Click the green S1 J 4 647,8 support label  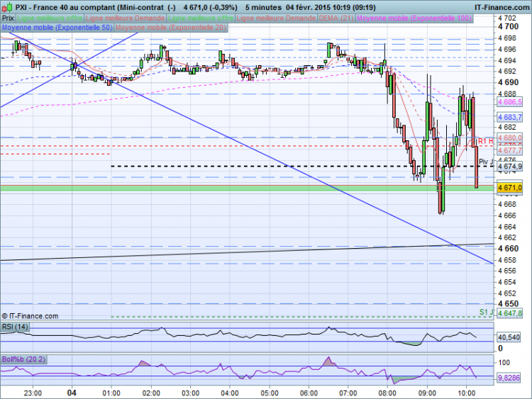509,313
